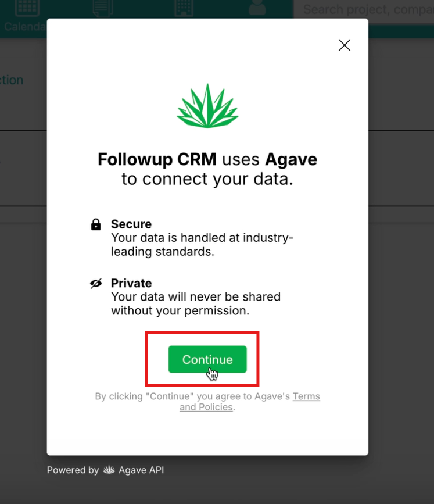The image size is (434, 504).
Task: Click the Secure heading text
Action: (x=131, y=224)
